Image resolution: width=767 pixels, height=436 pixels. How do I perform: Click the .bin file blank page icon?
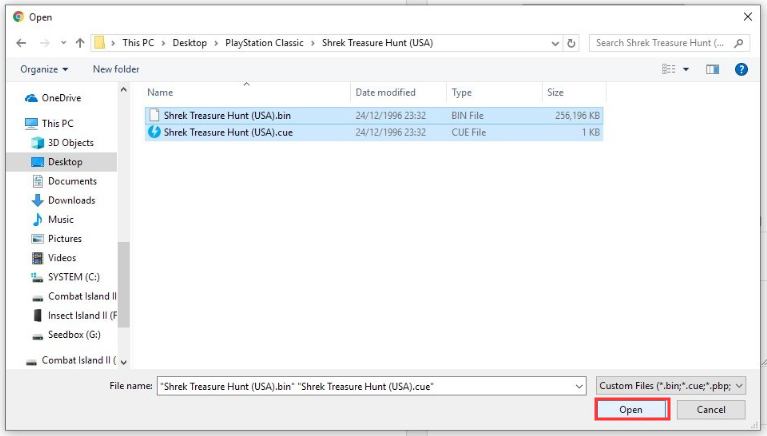154,115
